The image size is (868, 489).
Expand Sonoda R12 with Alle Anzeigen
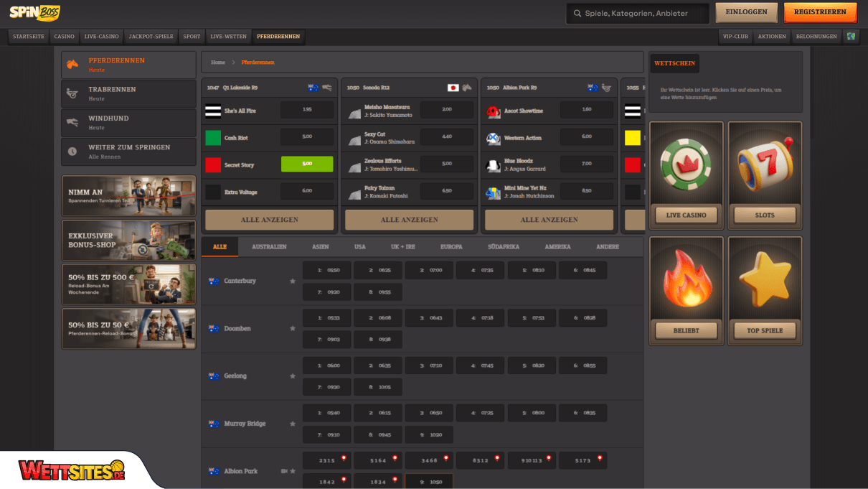tap(410, 220)
